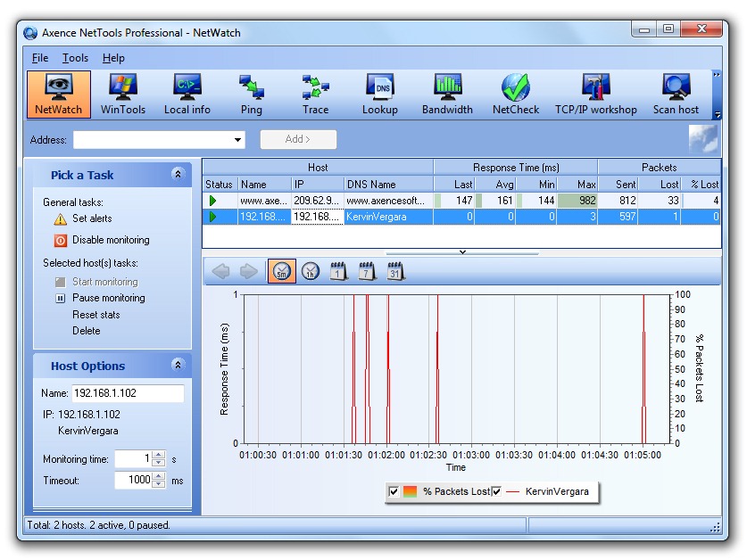Click the red KervinVergara legend line
The height and width of the screenshot is (560, 747).
[x=512, y=491]
